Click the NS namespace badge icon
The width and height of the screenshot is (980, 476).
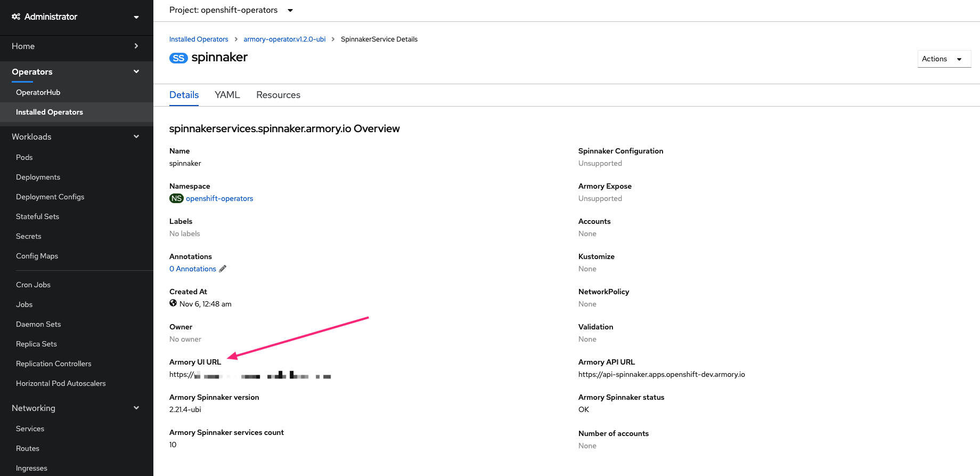coord(176,198)
